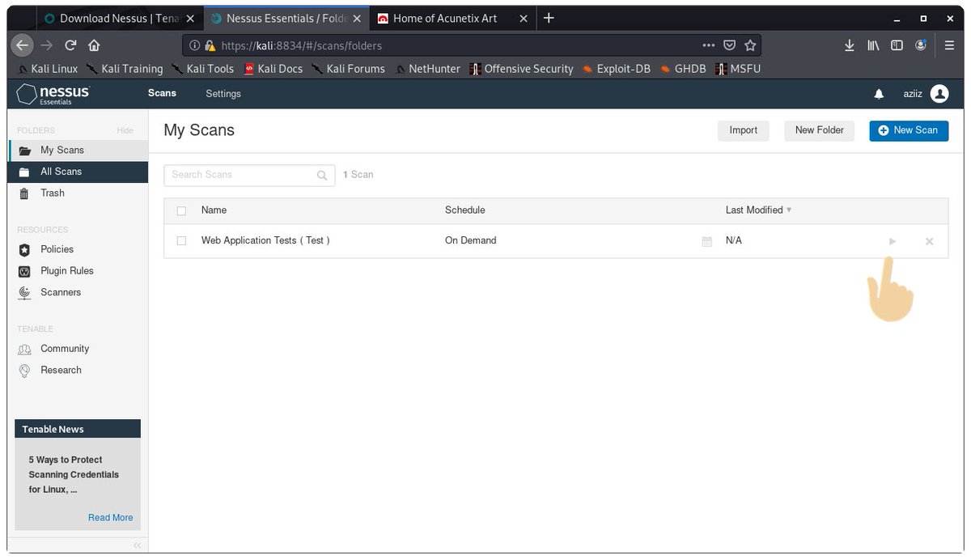Go back in browser history

click(23, 45)
